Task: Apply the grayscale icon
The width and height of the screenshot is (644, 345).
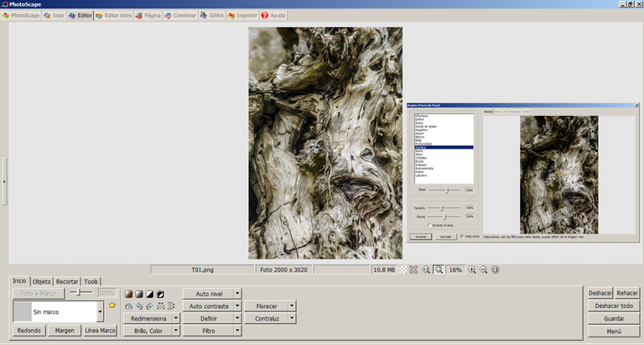Action: click(x=139, y=294)
